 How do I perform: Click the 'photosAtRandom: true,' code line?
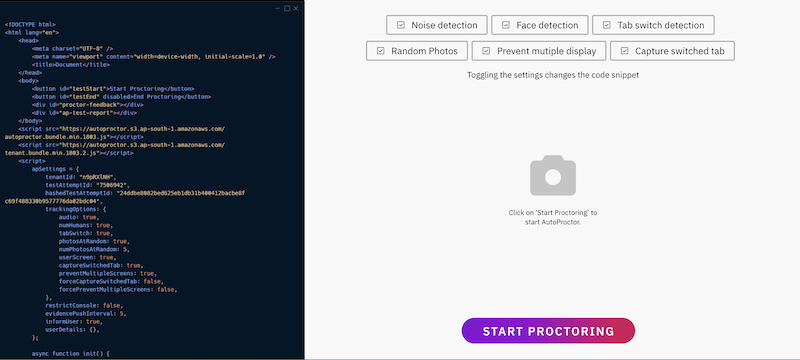[x=94, y=241]
